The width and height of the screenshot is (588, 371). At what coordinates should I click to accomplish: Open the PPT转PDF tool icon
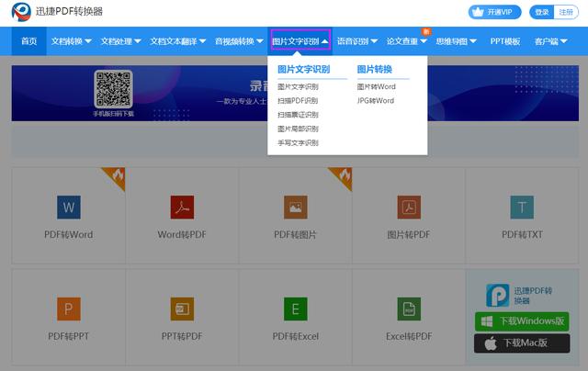click(x=182, y=309)
